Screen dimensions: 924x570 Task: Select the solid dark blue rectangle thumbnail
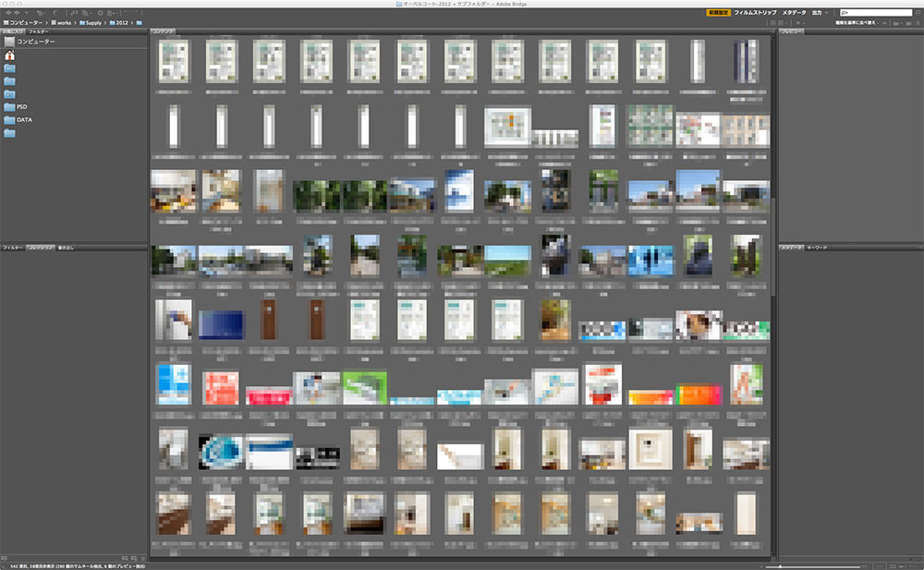[221, 324]
